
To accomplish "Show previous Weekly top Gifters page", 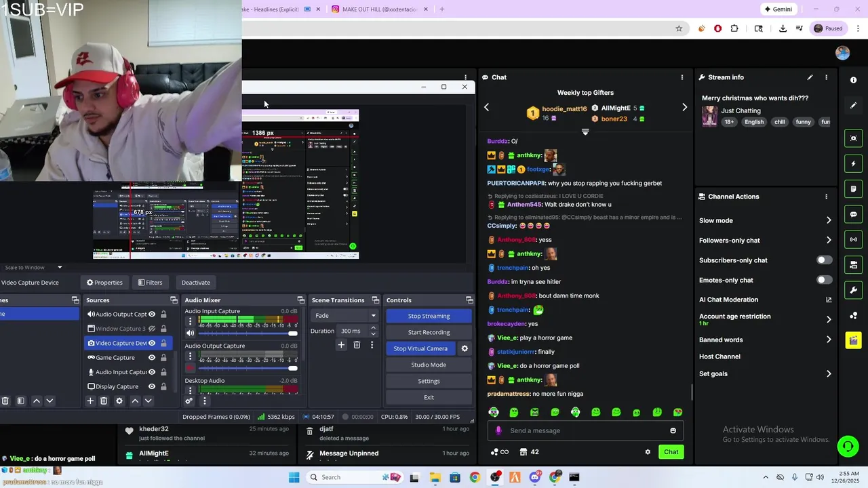I will (486, 107).
